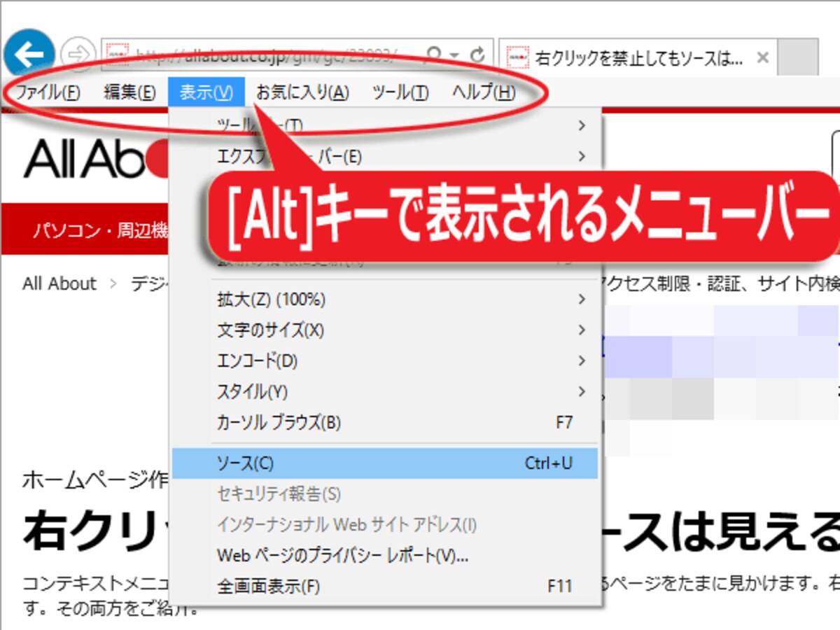840x630 pixels.
Task: Click the All About site logo
Action: (x=95, y=159)
